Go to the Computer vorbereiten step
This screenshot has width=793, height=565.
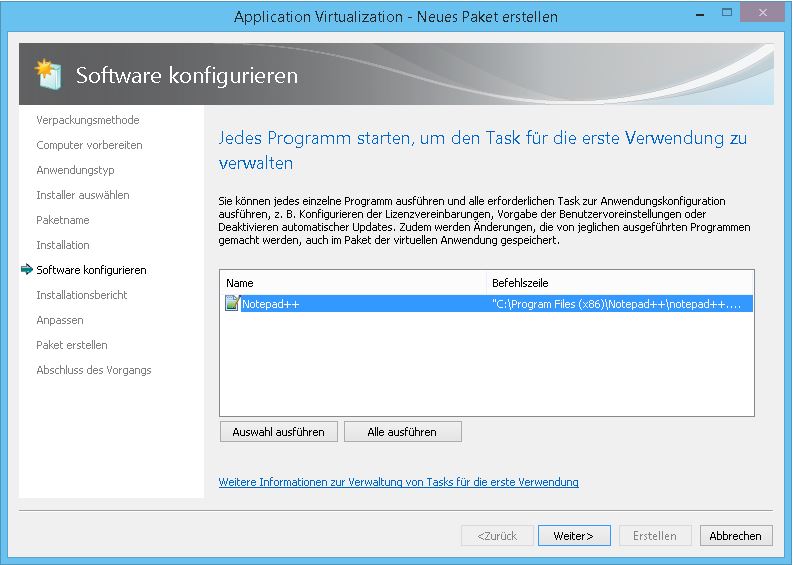point(89,145)
